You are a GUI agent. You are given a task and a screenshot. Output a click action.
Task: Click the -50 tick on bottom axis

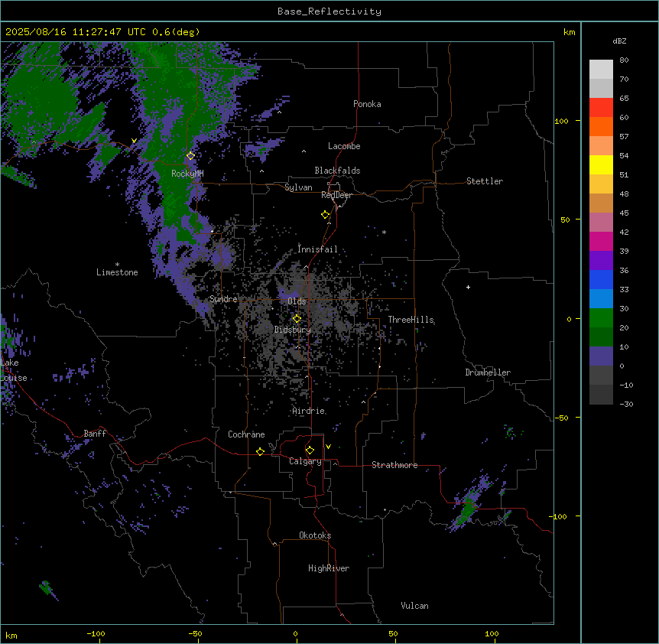195,633
